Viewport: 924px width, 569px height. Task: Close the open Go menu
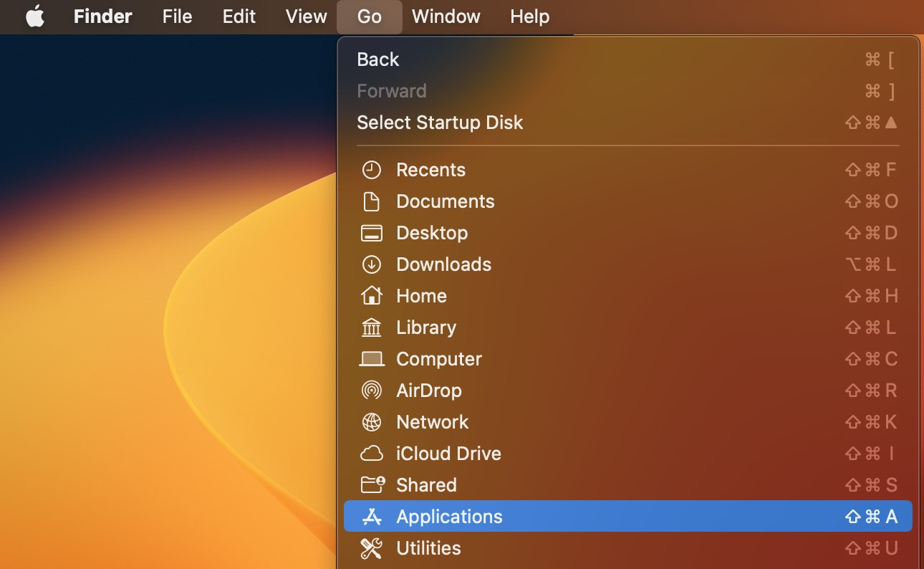click(370, 16)
